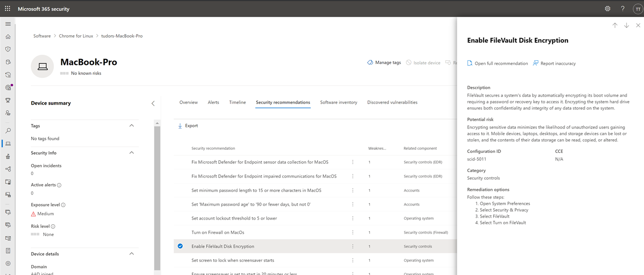Click the Manage tags button

(384, 63)
